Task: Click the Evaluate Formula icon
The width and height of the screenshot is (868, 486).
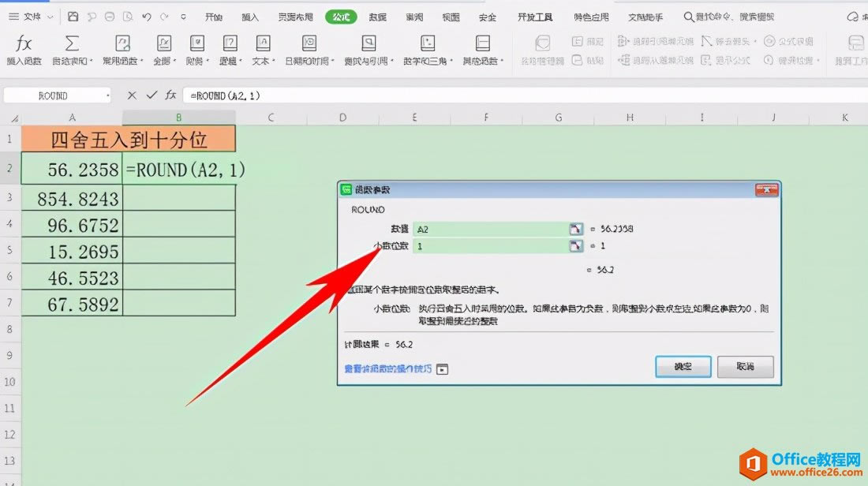Action: tap(769, 42)
